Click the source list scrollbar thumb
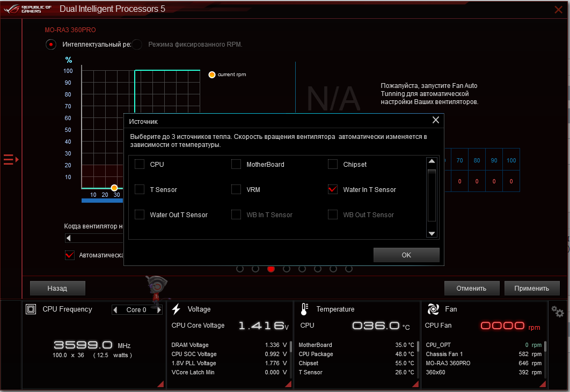This screenshot has width=570, height=392. click(432, 195)
